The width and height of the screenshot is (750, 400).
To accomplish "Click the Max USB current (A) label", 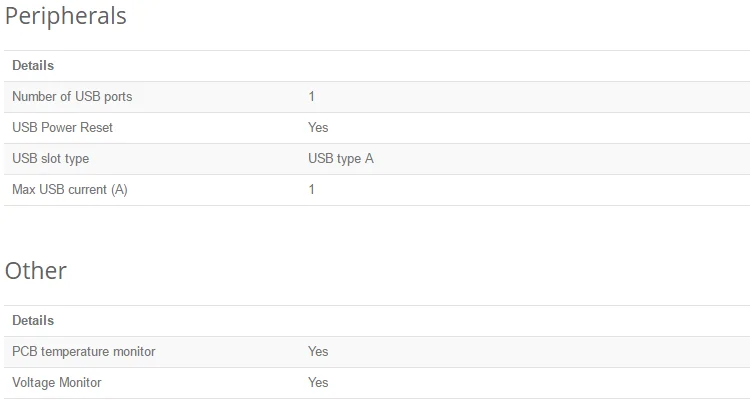I will click(x=70, y=190).
